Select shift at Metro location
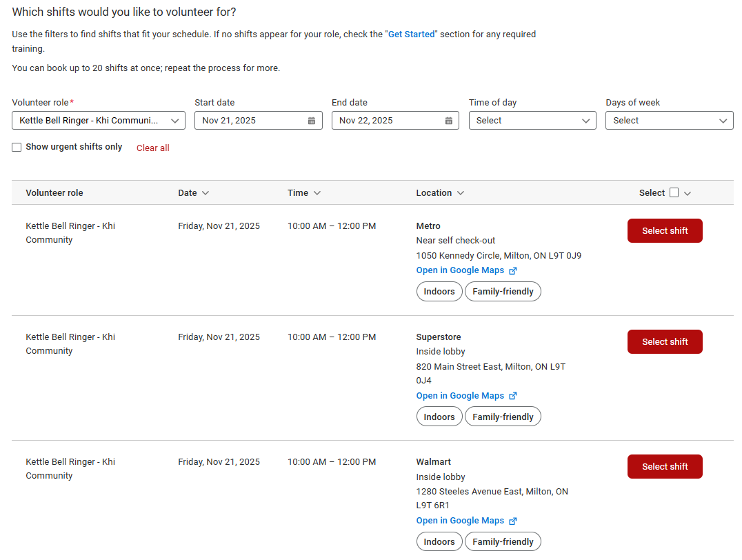Viewport: 742px width, 560px height. (x=664, y=231)
